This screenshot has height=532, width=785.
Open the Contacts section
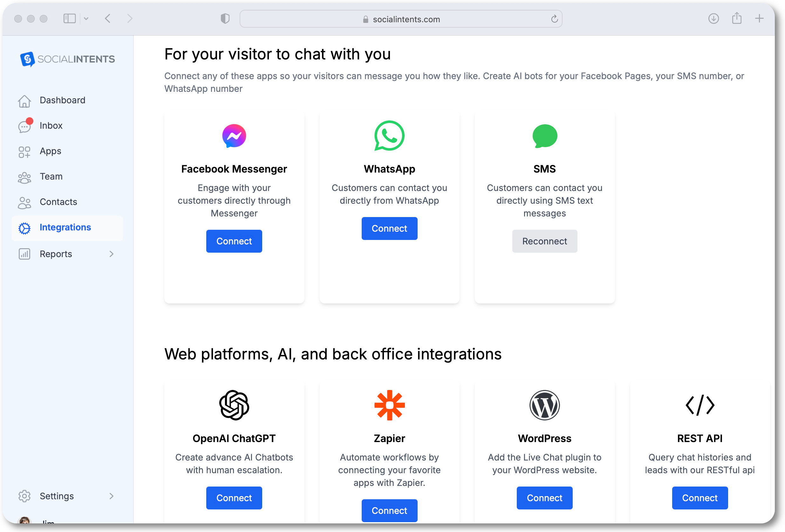59,202
